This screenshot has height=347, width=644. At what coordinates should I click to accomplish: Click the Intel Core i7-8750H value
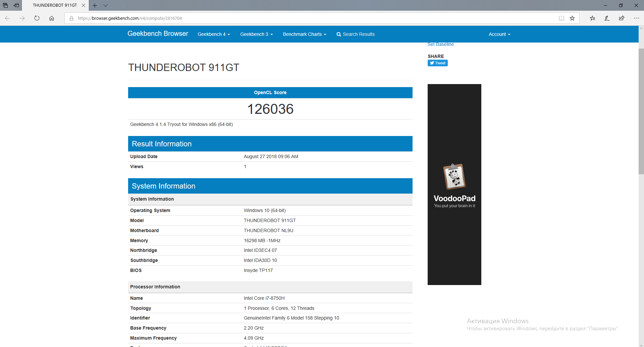pos(264,298)
